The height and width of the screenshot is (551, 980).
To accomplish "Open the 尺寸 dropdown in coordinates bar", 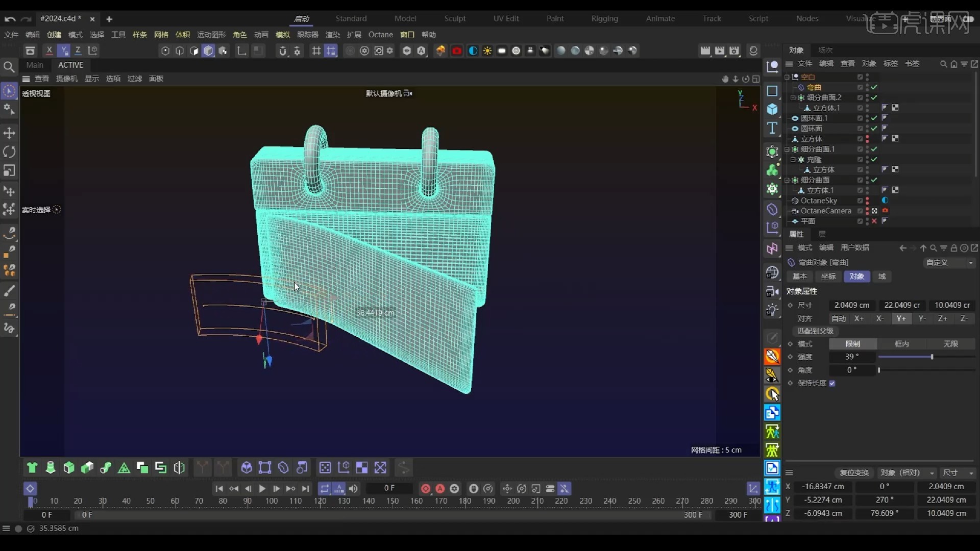I will [x=958, y=473].
